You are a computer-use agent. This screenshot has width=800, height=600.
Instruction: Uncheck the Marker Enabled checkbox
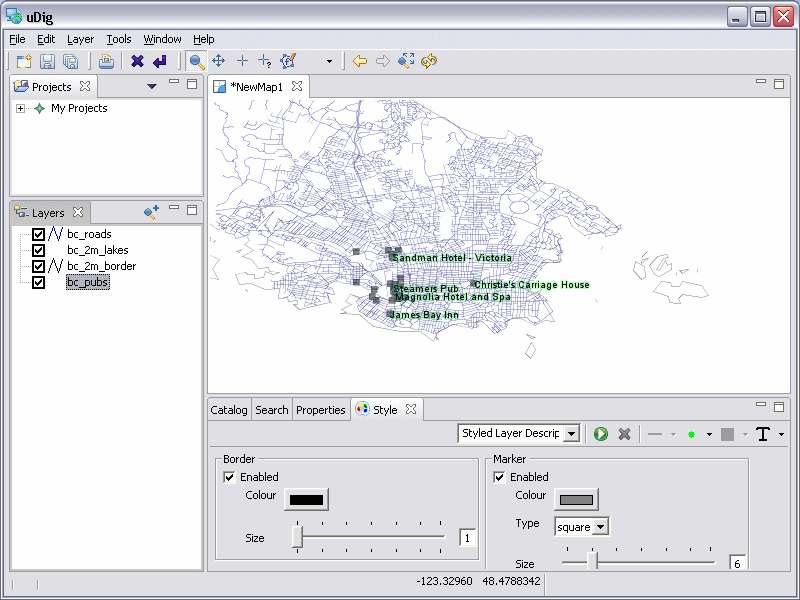499,477
